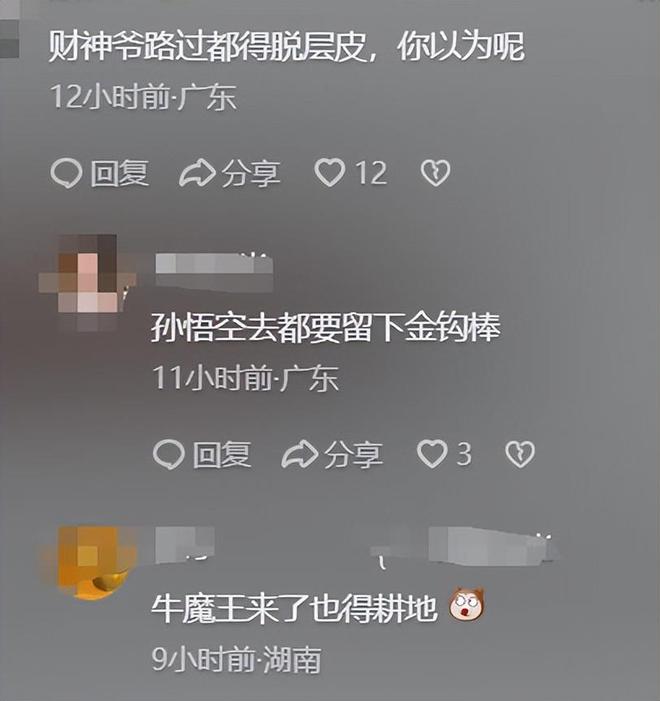
Task: Click the like count 12
Action: (371, 173)
